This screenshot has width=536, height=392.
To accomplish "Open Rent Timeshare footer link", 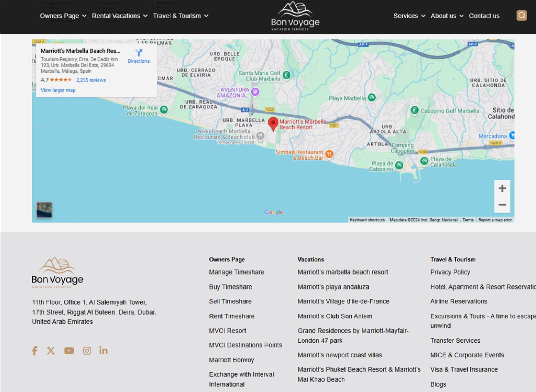I will (232, 316).
